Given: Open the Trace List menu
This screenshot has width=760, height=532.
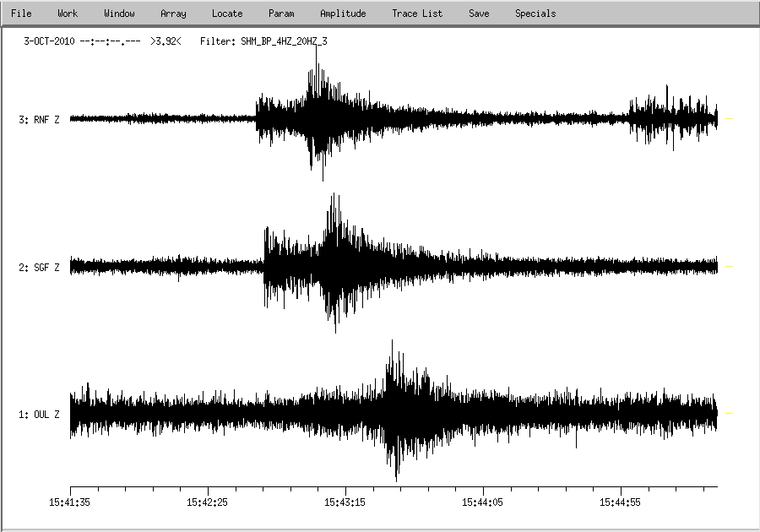Looking at the screenshot, I should click(417, 14).
